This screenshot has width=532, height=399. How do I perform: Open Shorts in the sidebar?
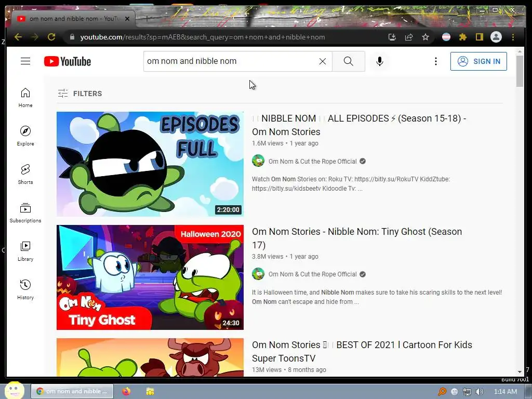coord(25,174)
